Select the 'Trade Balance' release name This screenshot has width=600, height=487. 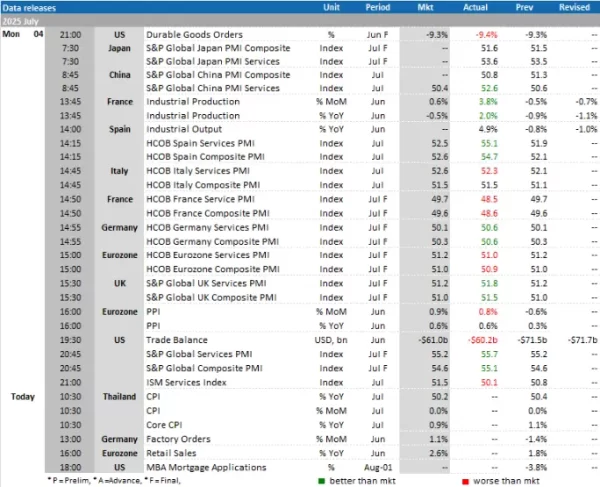pos(177,340)
